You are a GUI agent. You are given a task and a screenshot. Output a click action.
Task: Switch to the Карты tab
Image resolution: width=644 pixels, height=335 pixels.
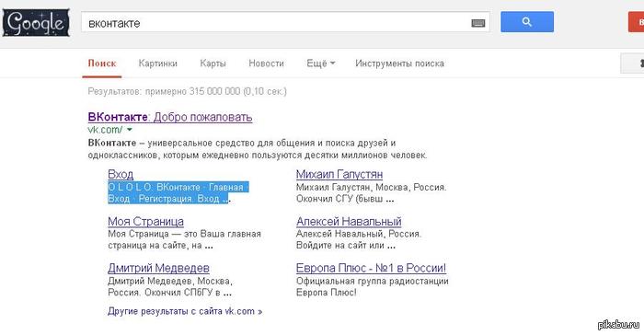[x=213, y=64]
